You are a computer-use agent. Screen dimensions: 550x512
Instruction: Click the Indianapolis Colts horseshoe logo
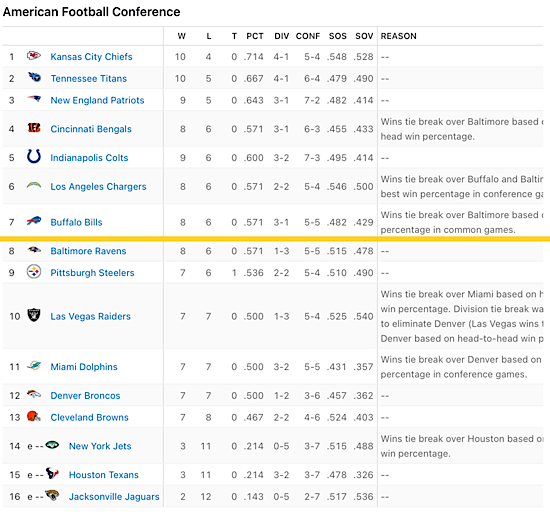[34, 156]
